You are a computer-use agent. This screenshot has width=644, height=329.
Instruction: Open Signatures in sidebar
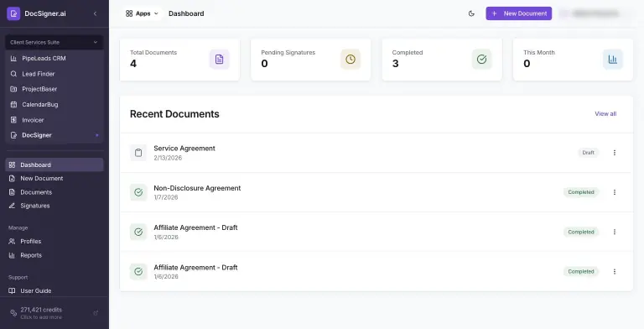pos(55,206)
